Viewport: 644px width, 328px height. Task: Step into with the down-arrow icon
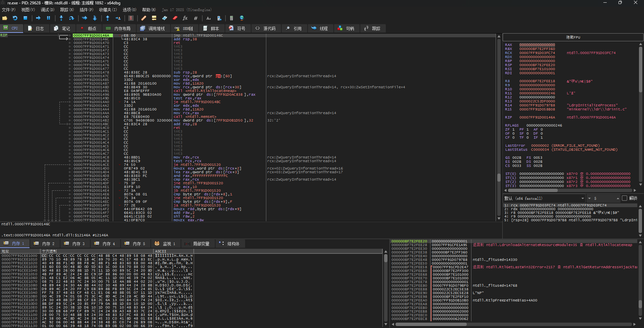coord(61,18)
